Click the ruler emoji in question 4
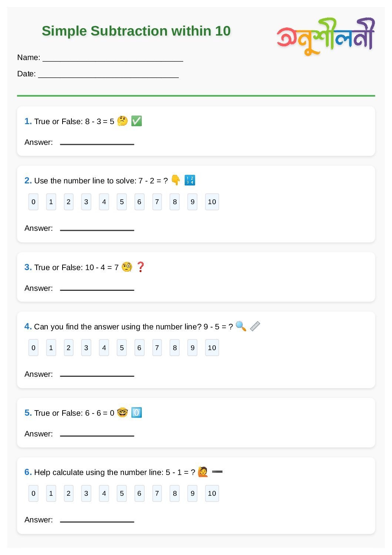The image size is (392, 555). (255, 326)
